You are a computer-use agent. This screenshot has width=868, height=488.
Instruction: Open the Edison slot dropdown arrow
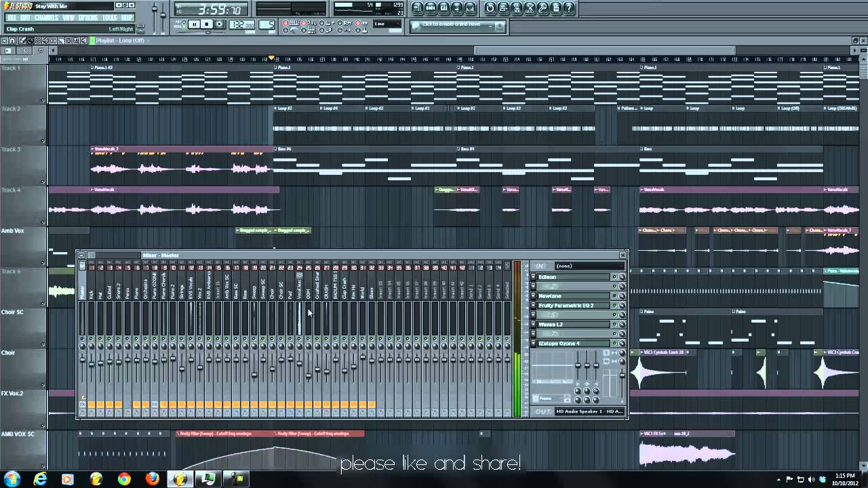click(533, 277)
